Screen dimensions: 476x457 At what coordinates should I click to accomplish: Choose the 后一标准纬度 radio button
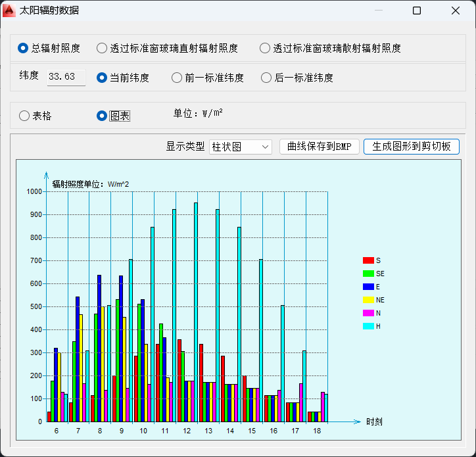(266, 78)
